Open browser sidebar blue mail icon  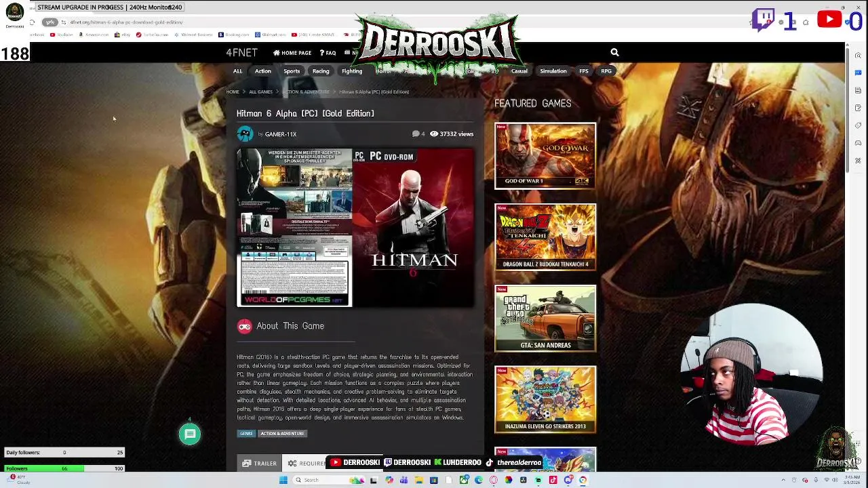coord(858,73)
